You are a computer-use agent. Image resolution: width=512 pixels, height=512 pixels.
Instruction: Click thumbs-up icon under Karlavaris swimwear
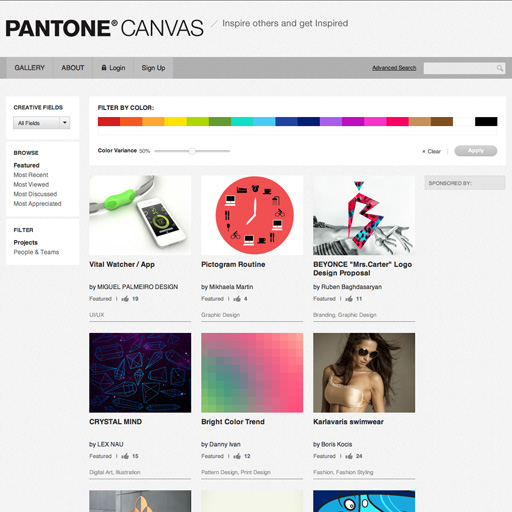point(349,456)
